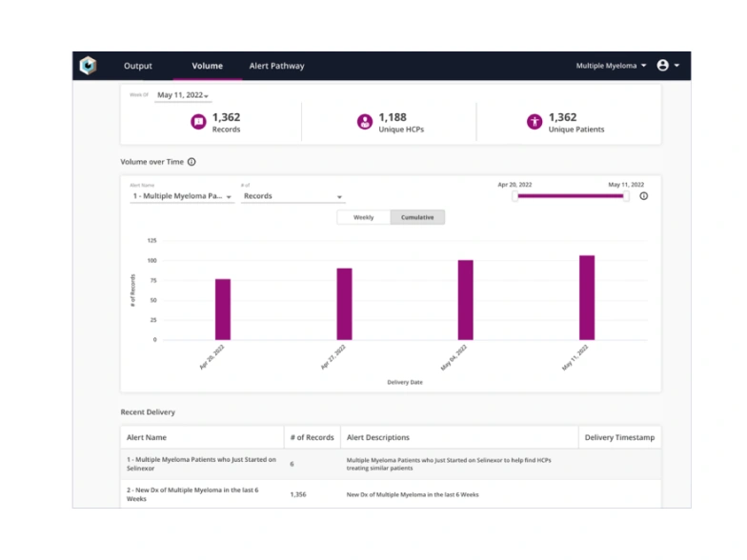Open the Alert Pathway tab
The image size is (747, 560).
pos(276,66)
